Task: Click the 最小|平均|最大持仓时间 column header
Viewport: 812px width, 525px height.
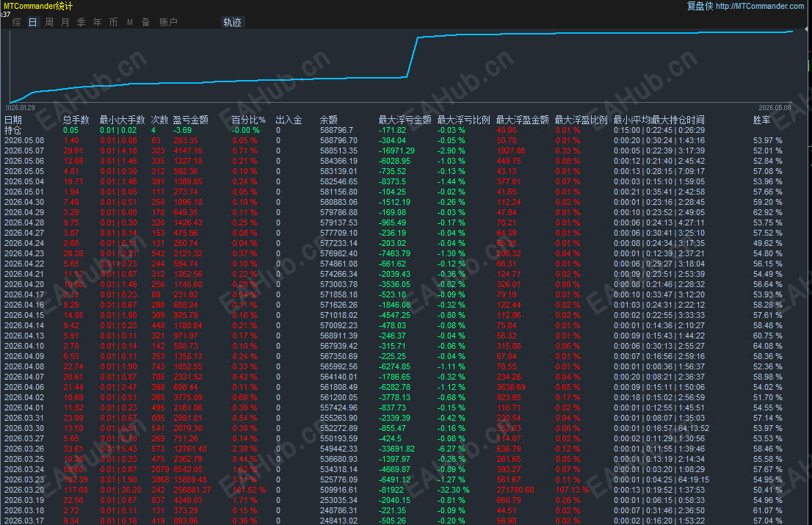Action: tap(659, 120)
